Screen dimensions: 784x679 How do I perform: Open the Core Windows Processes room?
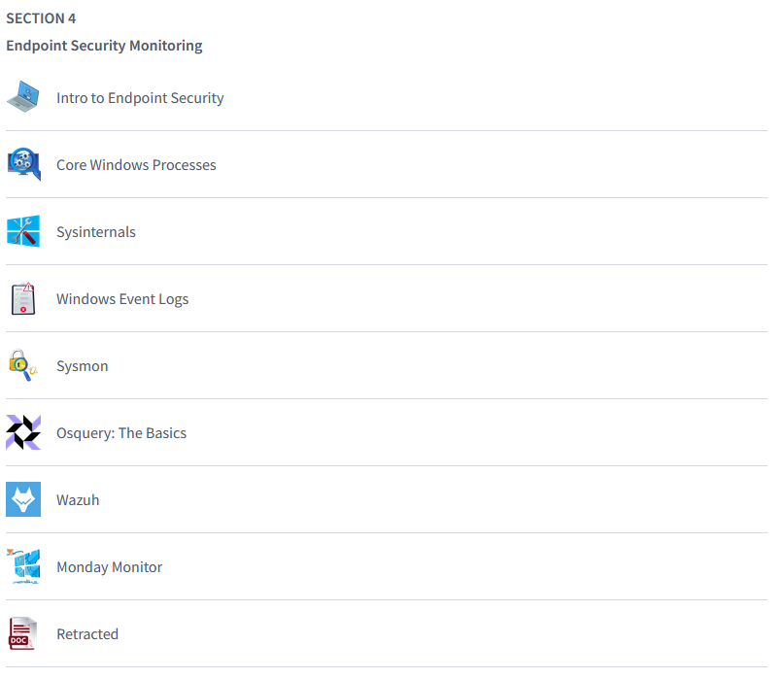point(136,165)
